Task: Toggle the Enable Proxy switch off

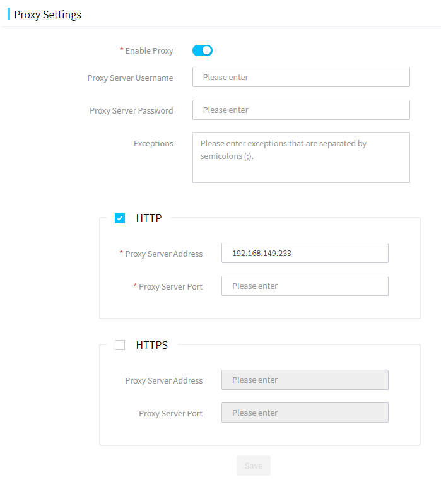Action: 203,50
